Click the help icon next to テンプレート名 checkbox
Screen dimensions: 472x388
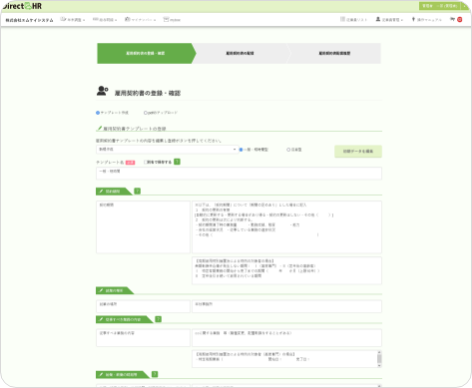pyautogui.click(x=177, y=162)
